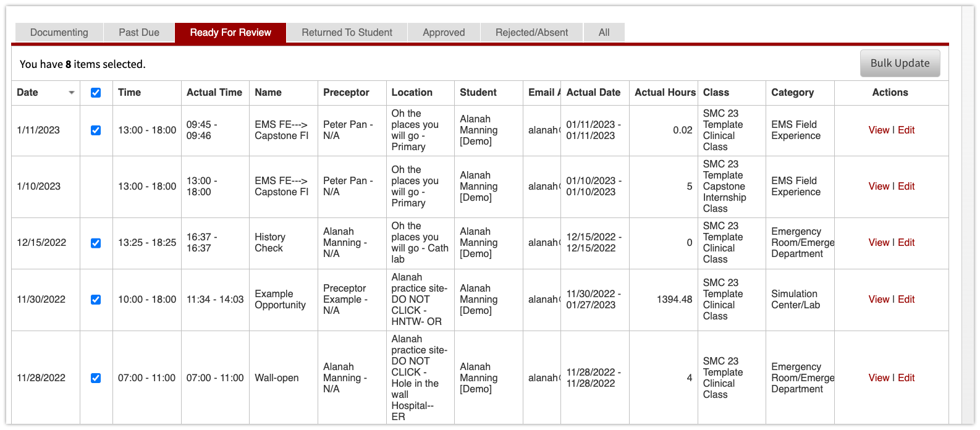The width and height of the screenshot is (980, 430).
Task: View the 1/11/2023 shift entry
Action: [879, 130]
